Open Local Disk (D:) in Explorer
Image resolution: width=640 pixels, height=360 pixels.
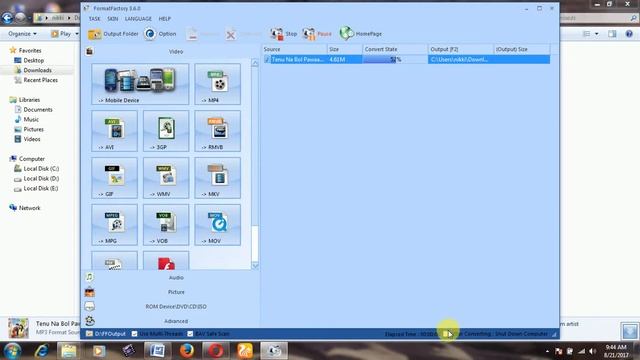pyautogui.click(x=41, y=178)
